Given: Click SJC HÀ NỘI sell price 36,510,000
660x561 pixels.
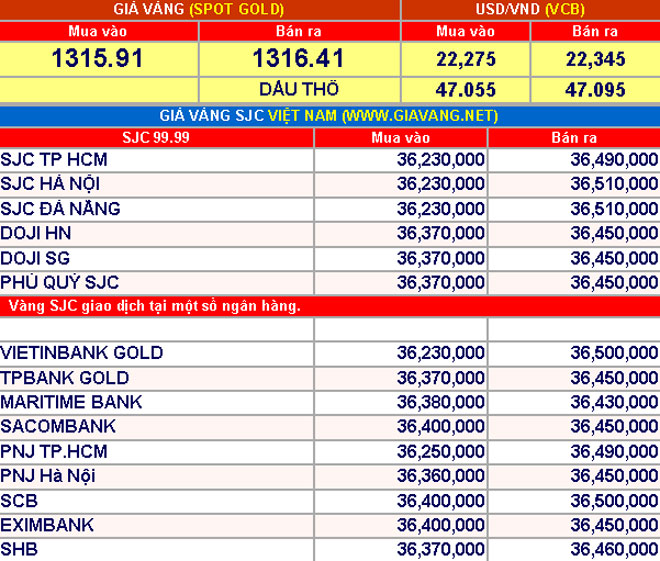Looking at the screenshot, I should (614, 184).
